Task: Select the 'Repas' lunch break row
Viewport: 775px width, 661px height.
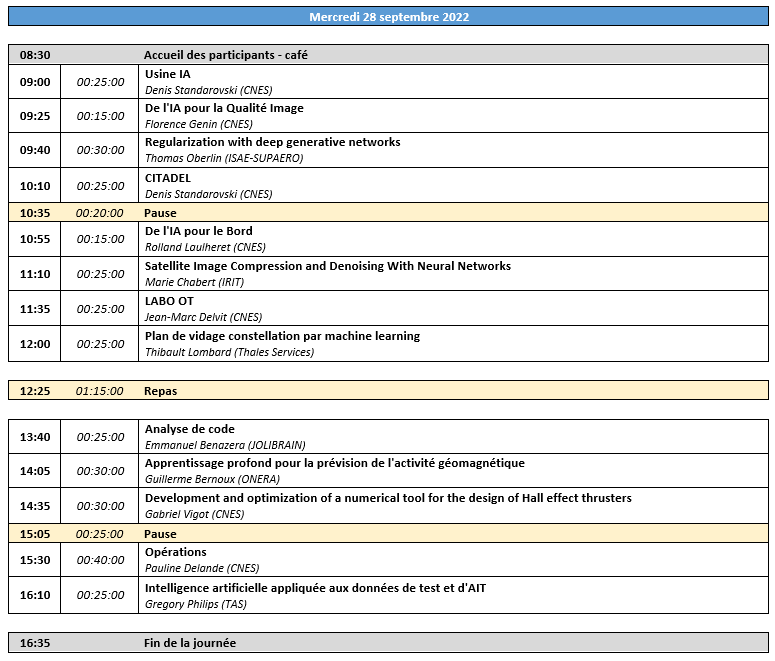Action: tap(160, 391)
